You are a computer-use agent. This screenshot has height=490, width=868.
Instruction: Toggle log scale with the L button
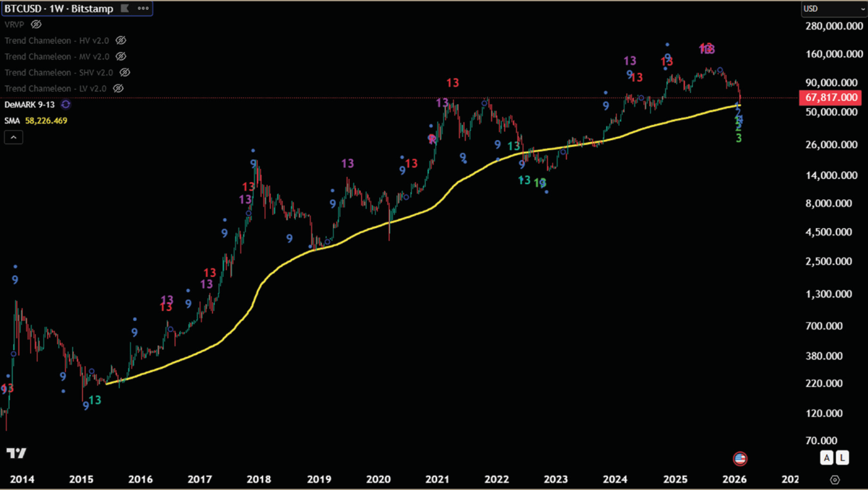[842, 458]
